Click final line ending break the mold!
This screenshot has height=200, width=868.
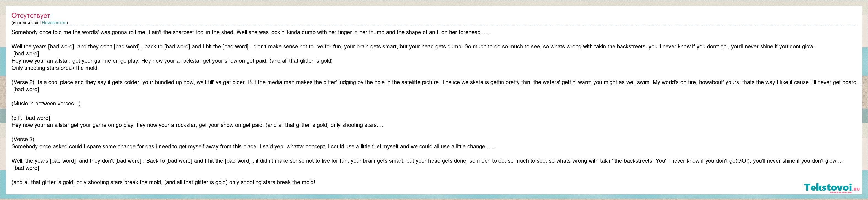coord(163,182)
